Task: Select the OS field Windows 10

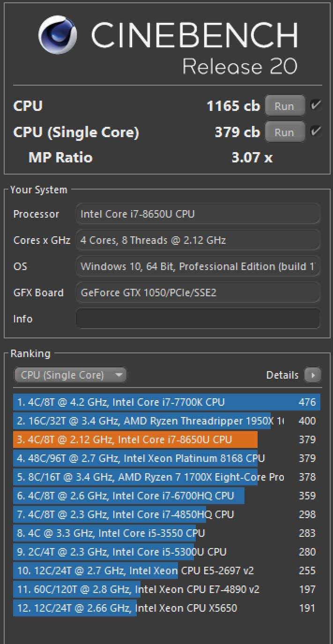Action: 198,266
